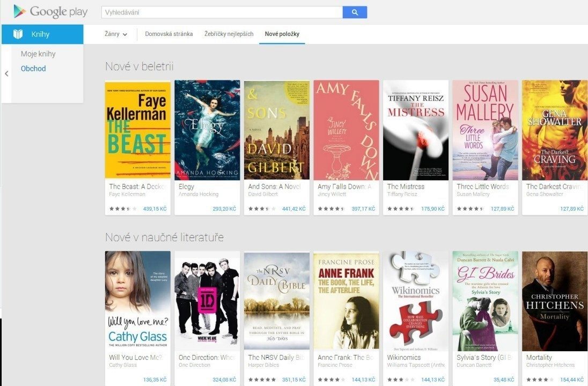Click author name Christopher Hitchens

(x=550, y=365)
